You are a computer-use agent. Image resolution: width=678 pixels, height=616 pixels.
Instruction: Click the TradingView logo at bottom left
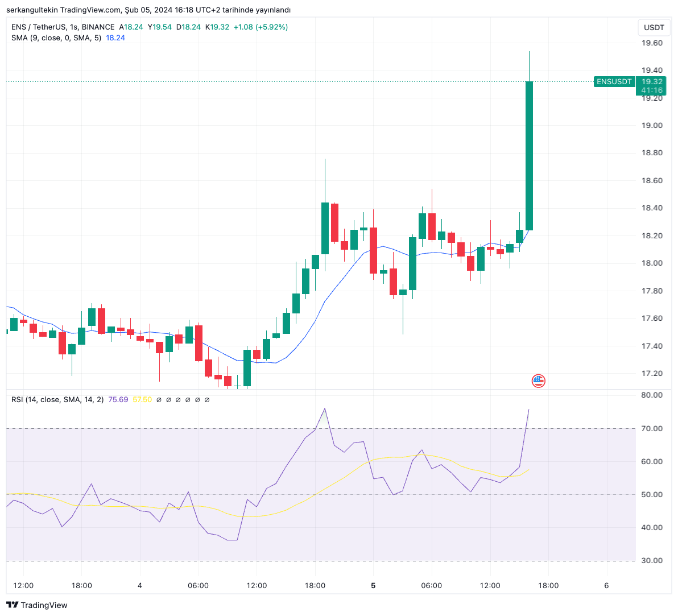pyautogui.click(x=36, y=605)
